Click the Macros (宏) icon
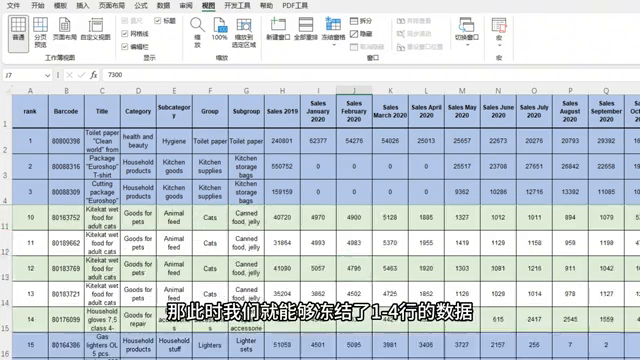Image resolution: width=640 pixels, height=360 pixels. (499, 25)
